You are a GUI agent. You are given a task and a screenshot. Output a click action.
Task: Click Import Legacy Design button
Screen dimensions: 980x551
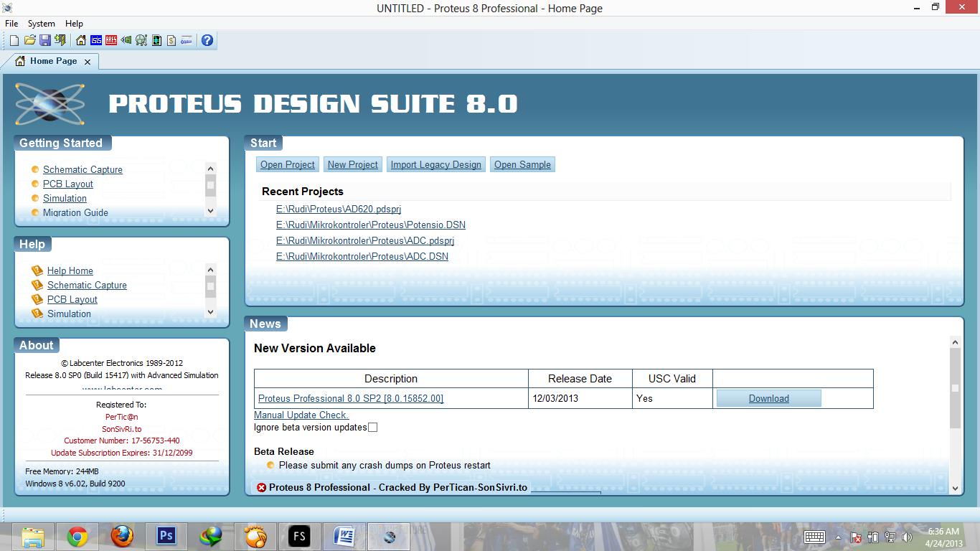[x=436, y=164]
